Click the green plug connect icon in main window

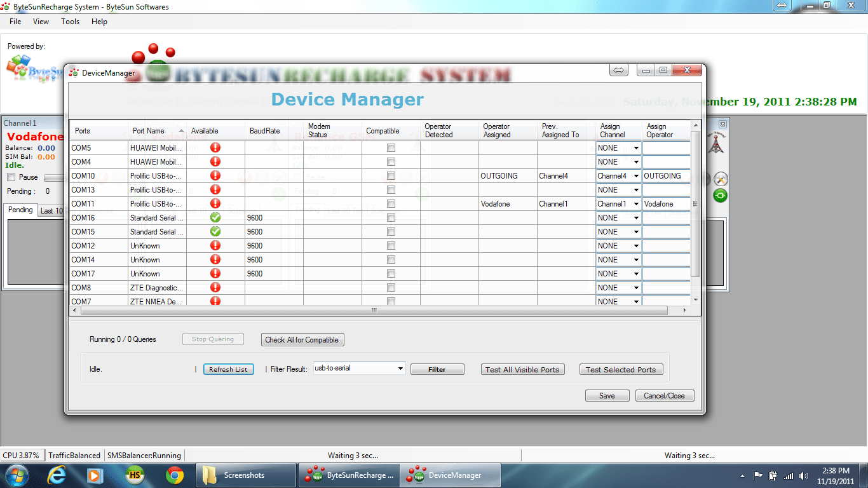720,196
